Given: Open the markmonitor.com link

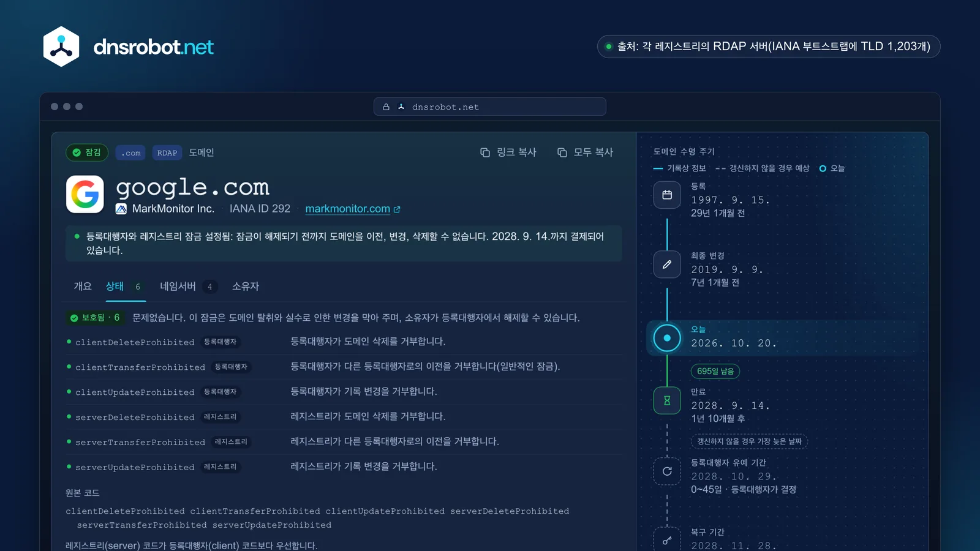Looking at the screenshot, I should 347,209.
